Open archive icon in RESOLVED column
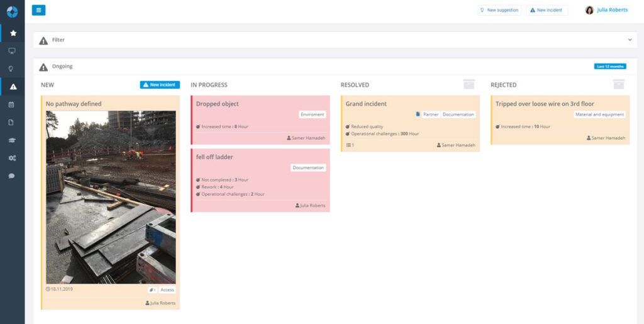This screenshot has height=324, width=644. pos(469,84)
